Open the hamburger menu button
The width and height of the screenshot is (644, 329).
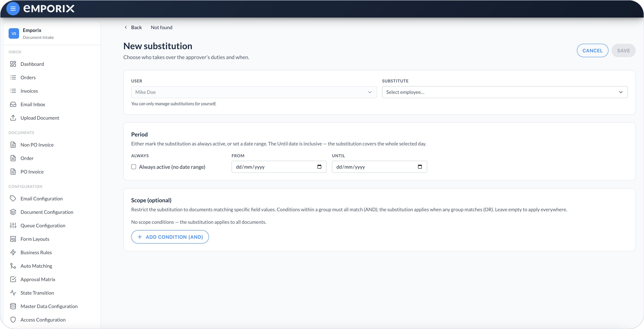[x=13, y=9]
